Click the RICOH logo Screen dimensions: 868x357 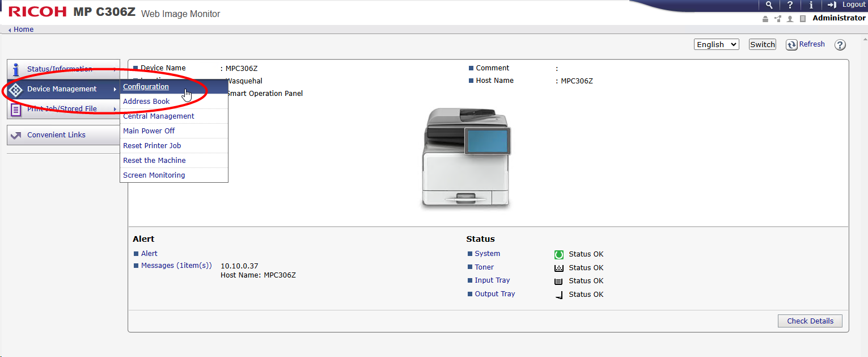click(37, 12)
